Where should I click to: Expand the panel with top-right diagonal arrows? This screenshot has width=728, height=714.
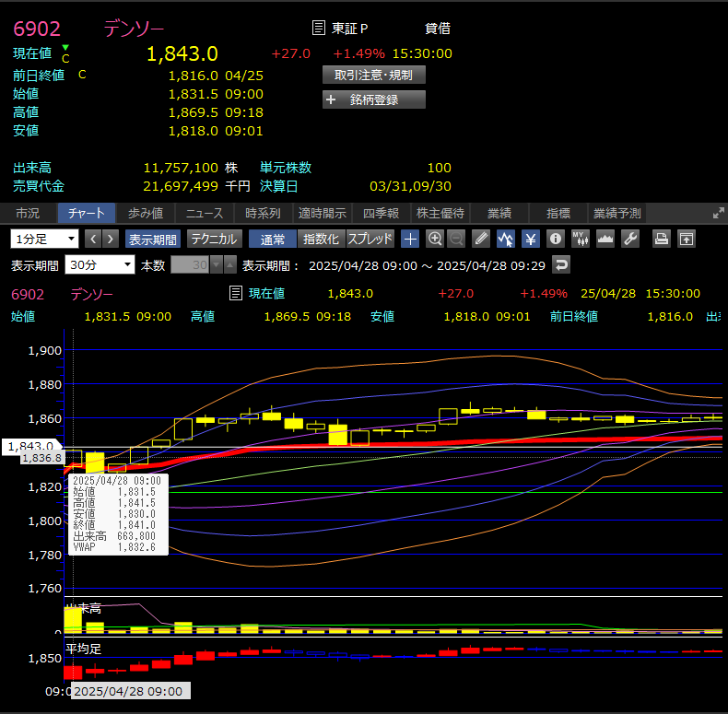pyautogui.click(x=719, y=213)
